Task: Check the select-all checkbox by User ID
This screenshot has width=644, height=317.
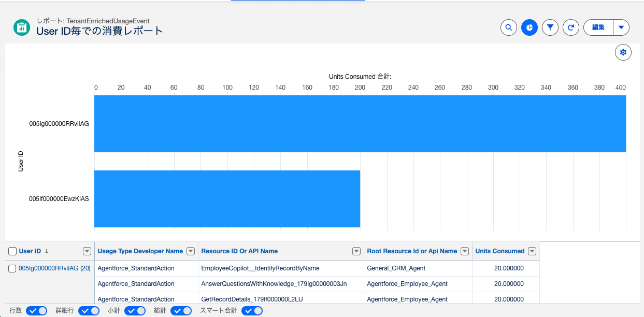Action: [12, 251]
